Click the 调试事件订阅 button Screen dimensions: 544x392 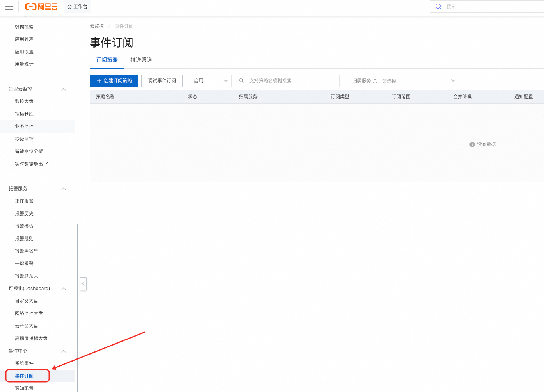(162, 81)
